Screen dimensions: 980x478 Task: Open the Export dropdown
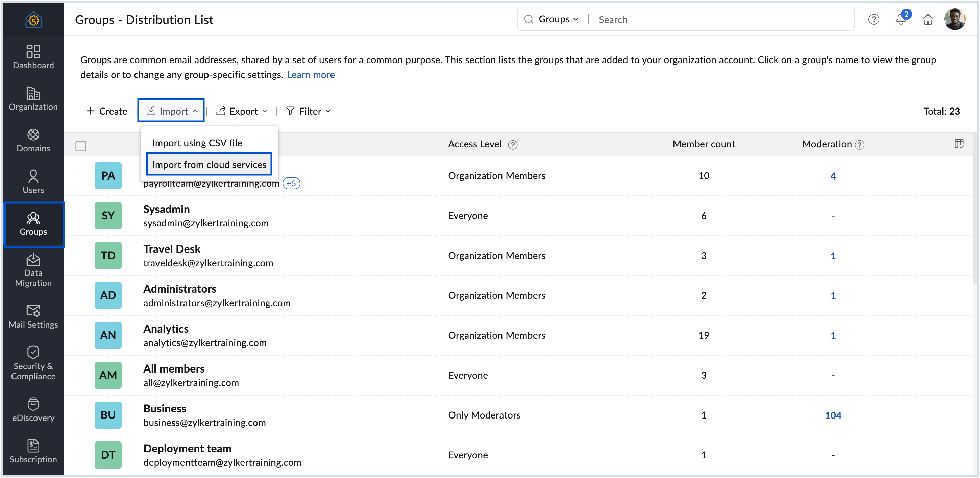(x=242, y=111)
